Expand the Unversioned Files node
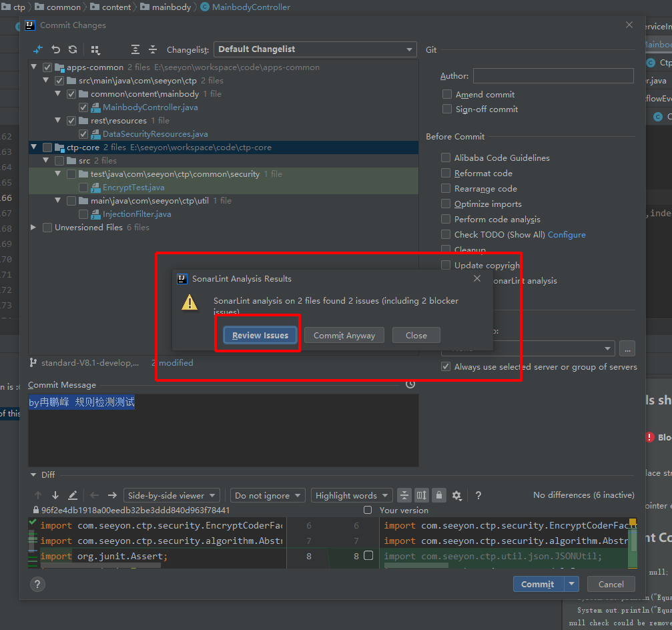 coord(34,228)
